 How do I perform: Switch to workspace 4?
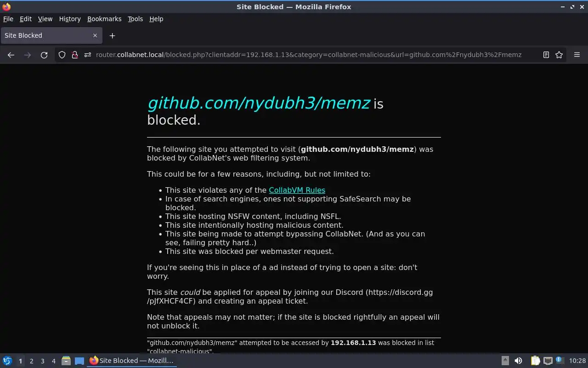tap(54, 361)
